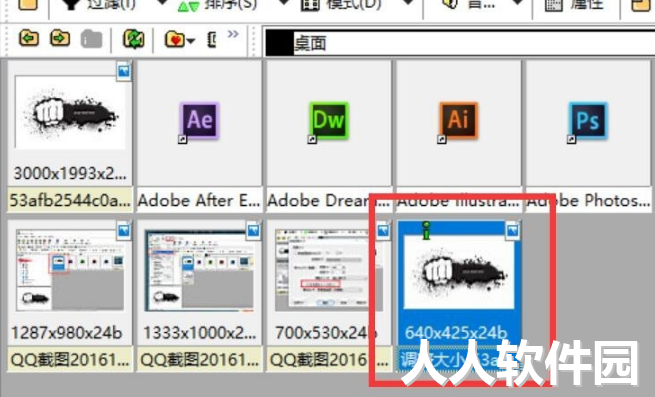Select the Adobe After Effects shortcut icon
The height and width of the screenshot is (397, 655).
coord(199,121)
